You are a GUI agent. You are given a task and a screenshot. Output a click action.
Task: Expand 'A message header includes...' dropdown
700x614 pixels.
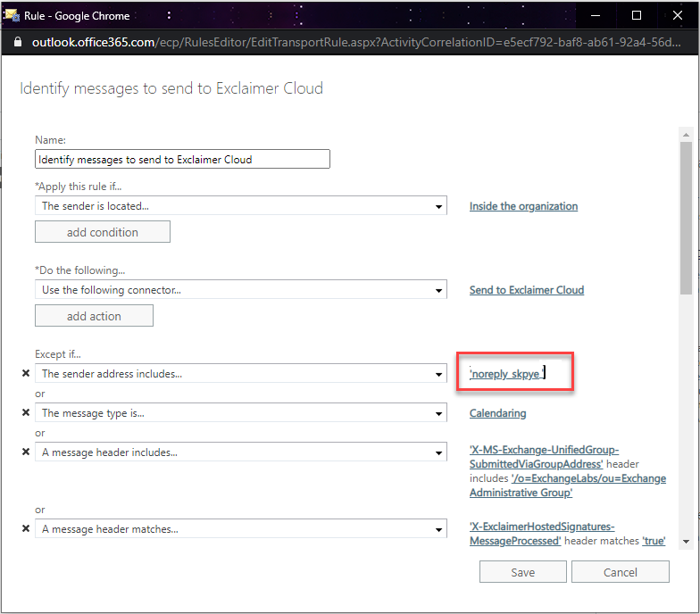[438, 452]
